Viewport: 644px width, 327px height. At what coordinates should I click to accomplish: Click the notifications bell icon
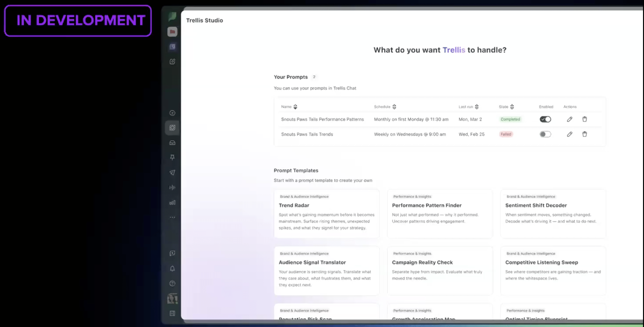coord(172,268)
